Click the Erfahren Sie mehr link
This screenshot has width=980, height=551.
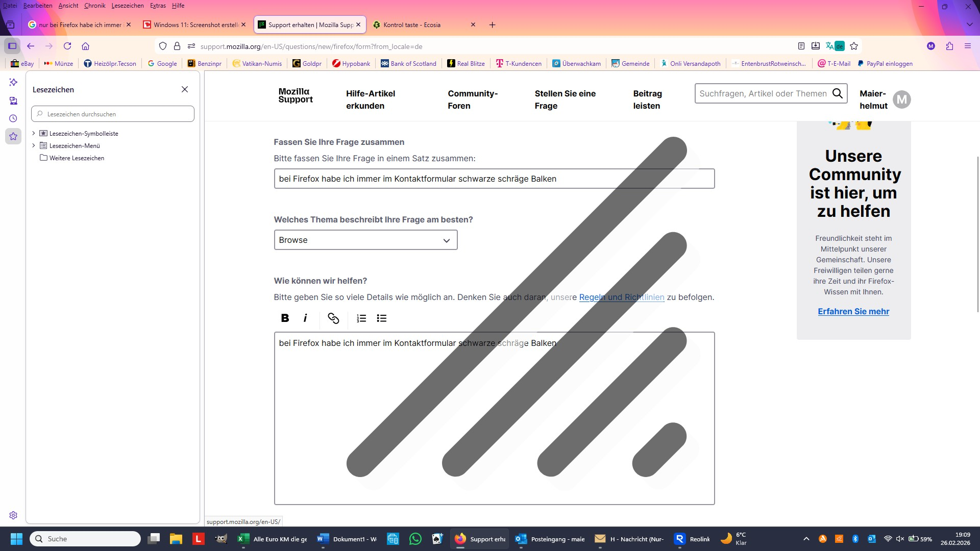point(853,312)
